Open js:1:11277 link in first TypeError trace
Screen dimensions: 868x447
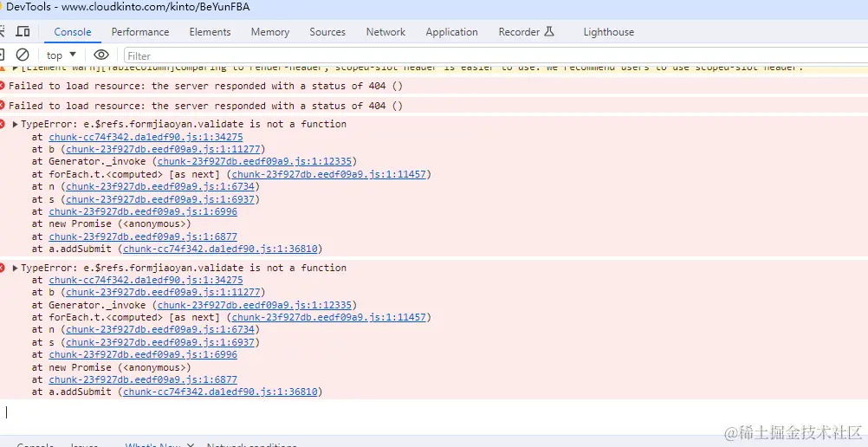point(163,149)
